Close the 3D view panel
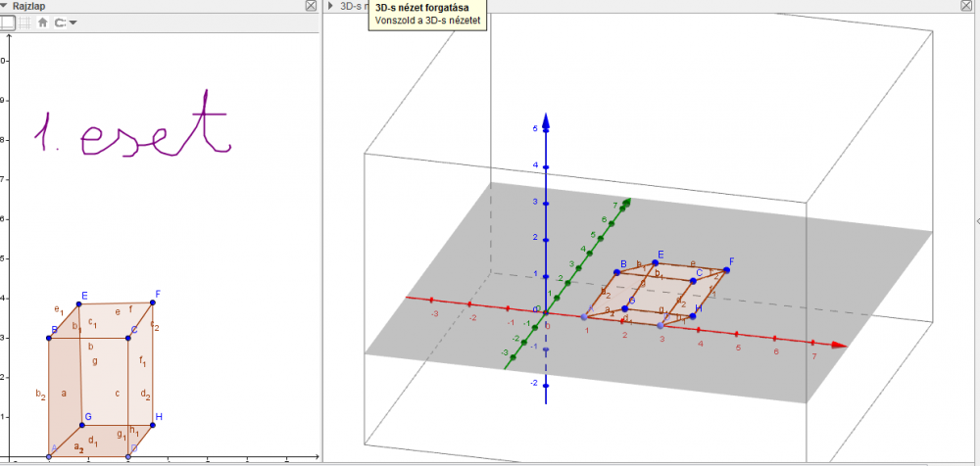This screenshot has height=466, width=980. pos(965,6)
